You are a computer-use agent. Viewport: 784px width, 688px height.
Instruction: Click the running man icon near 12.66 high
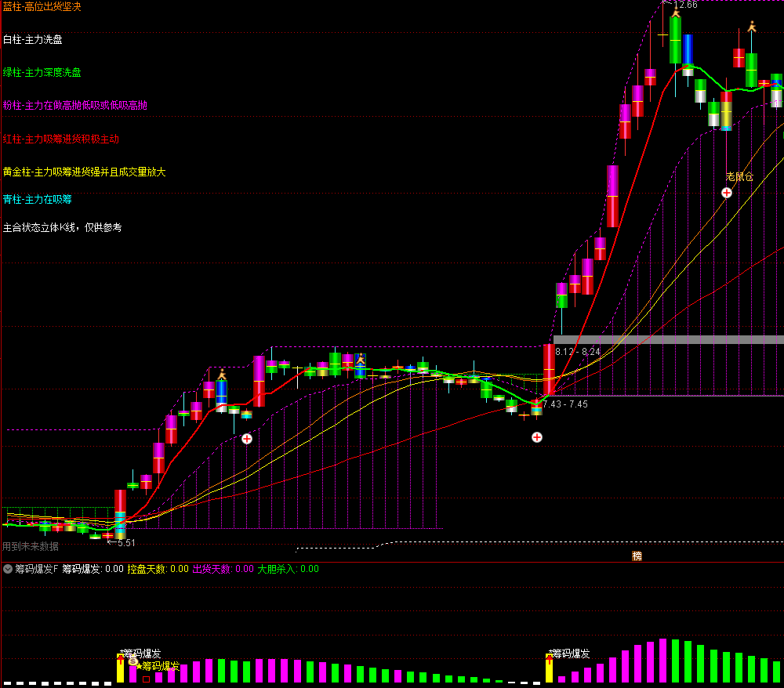pos(674,12)
